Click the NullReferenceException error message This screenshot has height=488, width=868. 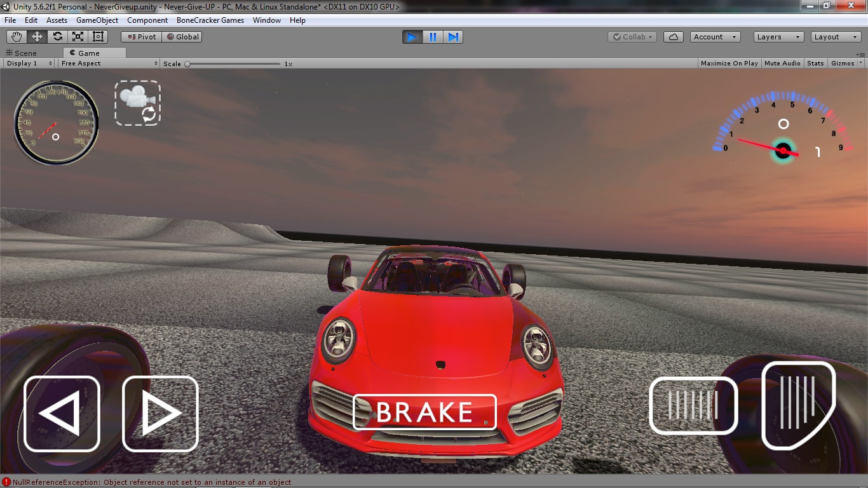(152, 482)
